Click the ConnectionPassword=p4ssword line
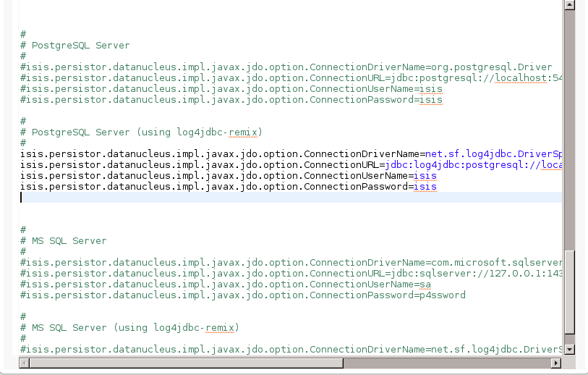The height and width of the screenshot is (375, 588). pos(243,295)
